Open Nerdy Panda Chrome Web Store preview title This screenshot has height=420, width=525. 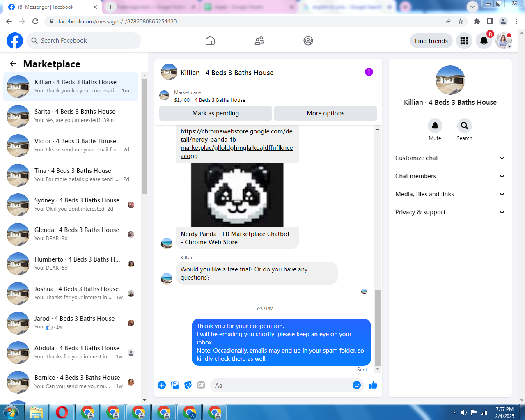pos(235,238)
